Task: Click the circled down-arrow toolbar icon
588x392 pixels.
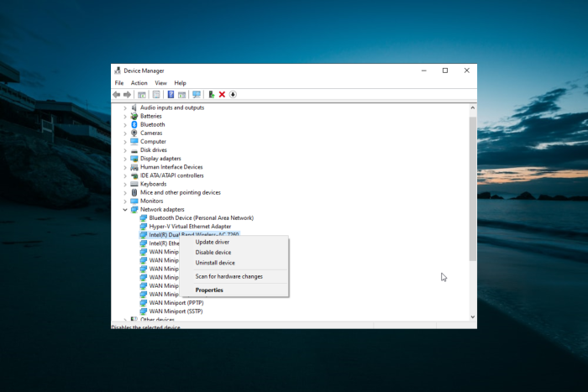Action: 233,95
